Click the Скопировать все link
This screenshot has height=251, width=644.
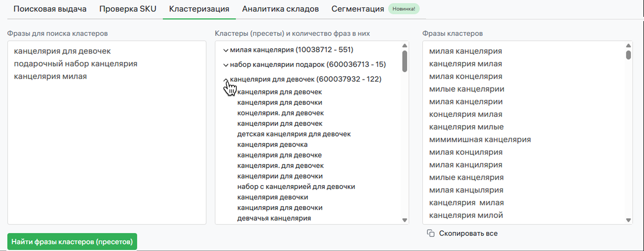point(468,233)
